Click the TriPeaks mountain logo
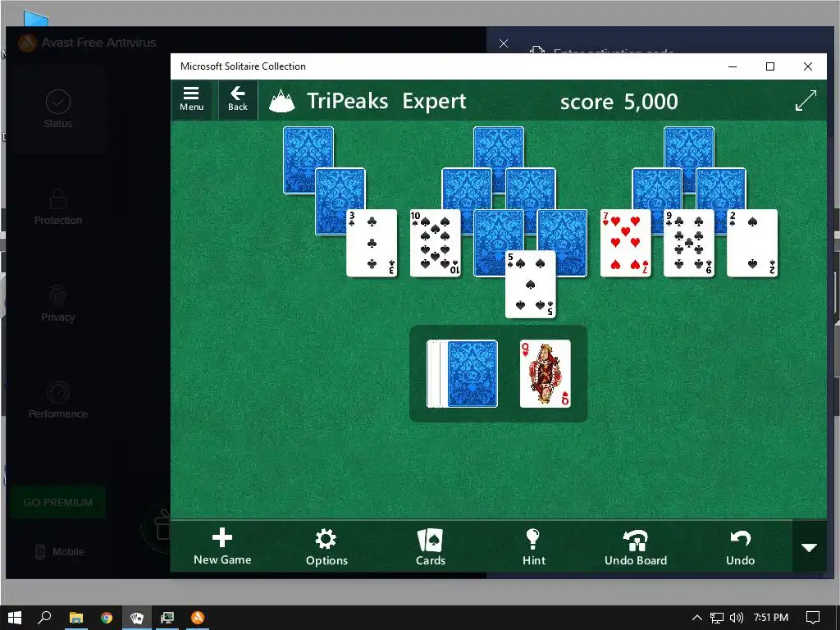840x630 pixels. pos(282,101)
